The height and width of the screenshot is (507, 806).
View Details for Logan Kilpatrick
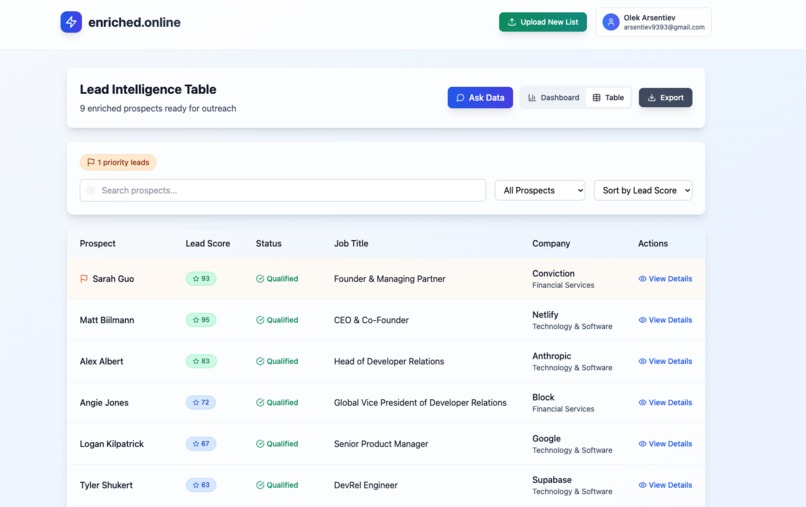(665, 444)
